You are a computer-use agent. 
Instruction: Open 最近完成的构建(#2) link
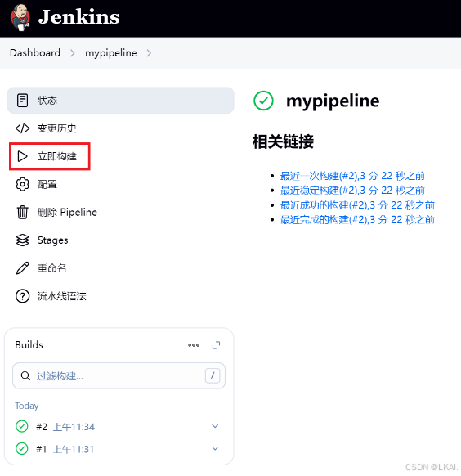tap(357, 219)
